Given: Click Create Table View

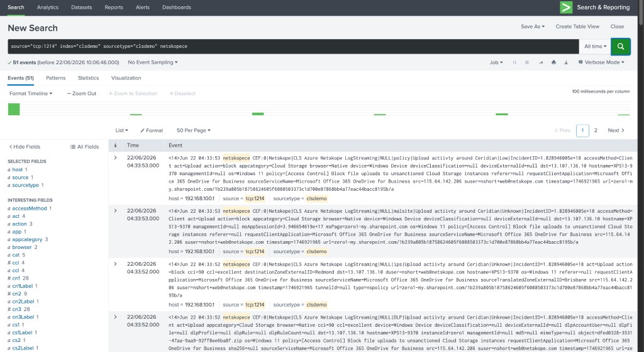Looking at the screenshot, I should 577,26.
